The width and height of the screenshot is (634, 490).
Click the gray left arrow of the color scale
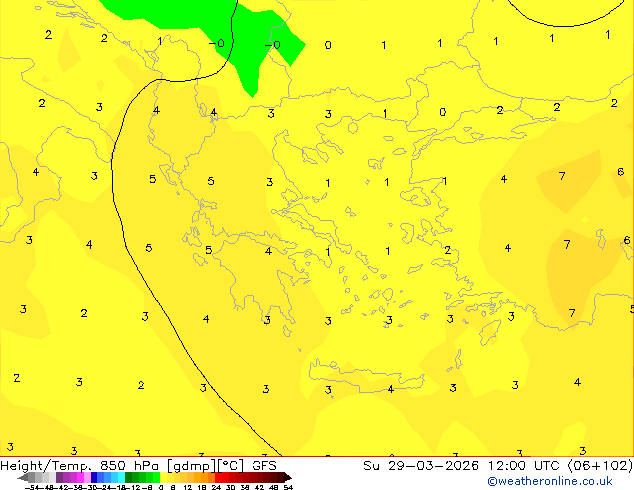tap(23, 477)
